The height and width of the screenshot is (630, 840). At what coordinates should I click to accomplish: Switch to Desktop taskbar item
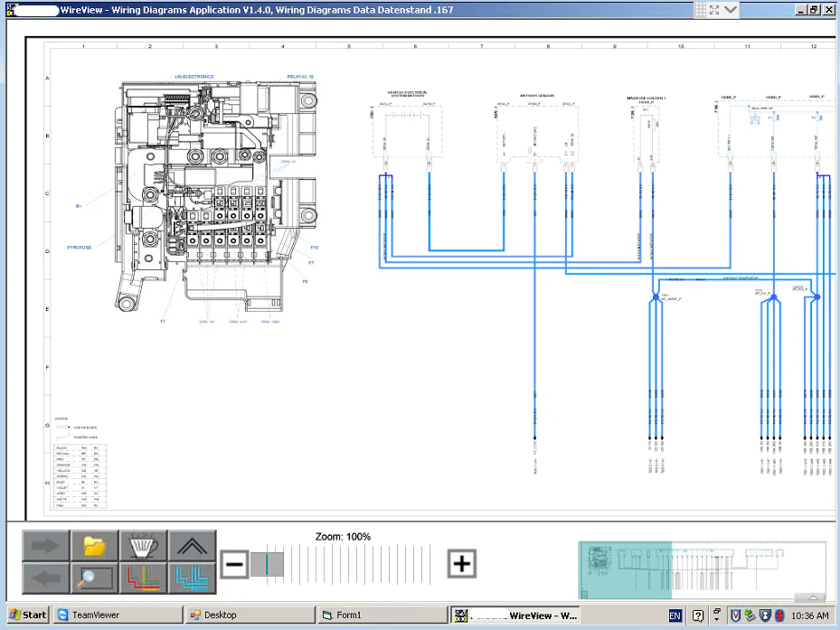249,616
